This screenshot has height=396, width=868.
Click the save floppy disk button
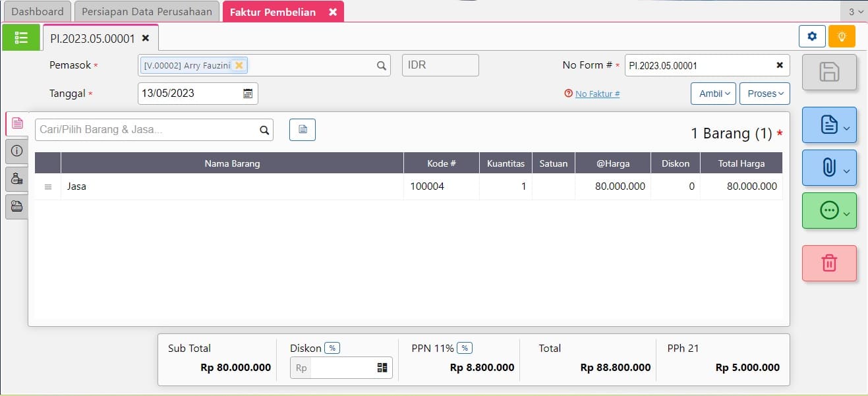(829, 72)
